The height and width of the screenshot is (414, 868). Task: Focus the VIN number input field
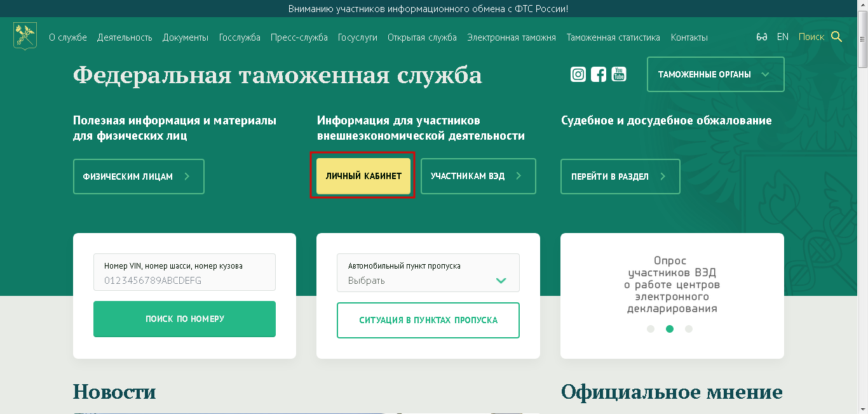pos(184,272)
